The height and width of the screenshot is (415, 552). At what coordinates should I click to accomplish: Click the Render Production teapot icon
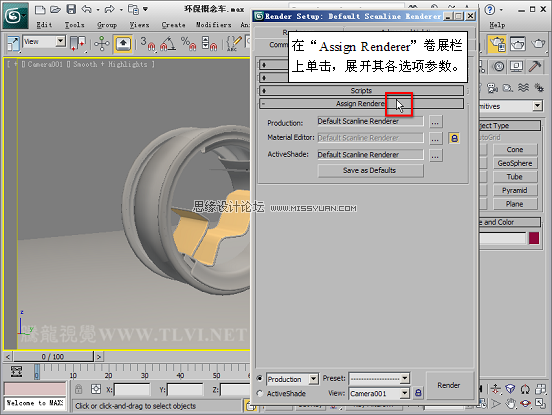(538, 44)
